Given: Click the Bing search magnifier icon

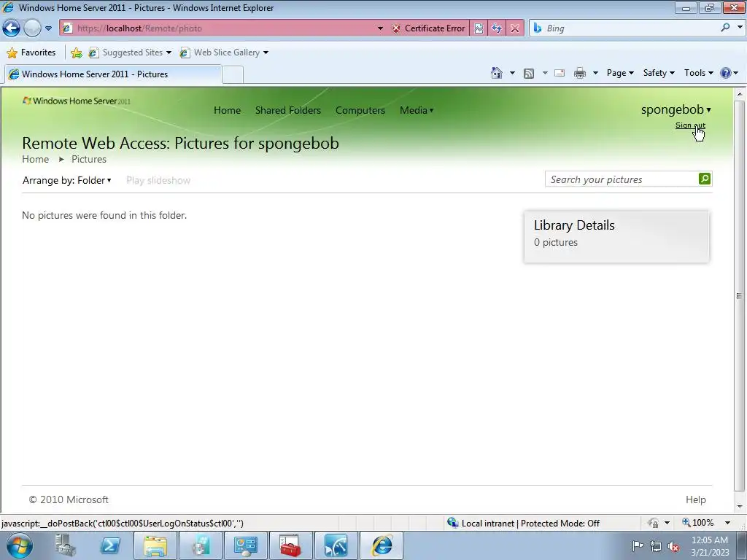Looking at the screenshot, I should 725,28.
